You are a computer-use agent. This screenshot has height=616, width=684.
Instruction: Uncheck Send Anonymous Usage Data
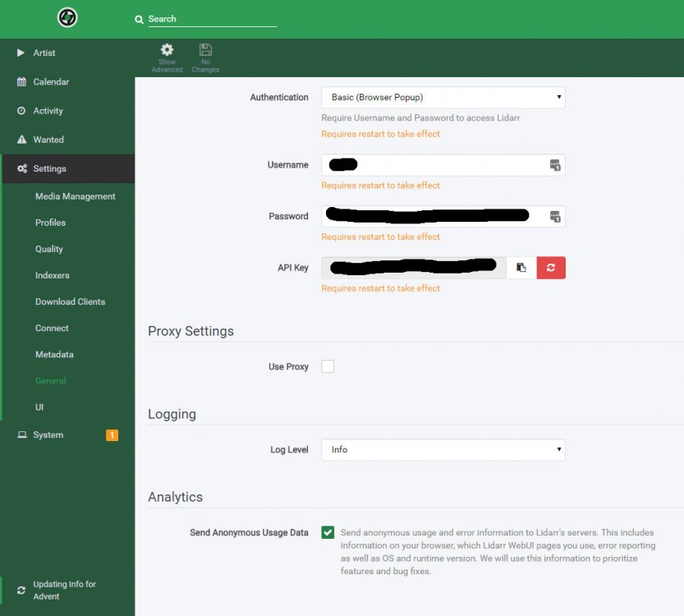[x=328, y=532]
